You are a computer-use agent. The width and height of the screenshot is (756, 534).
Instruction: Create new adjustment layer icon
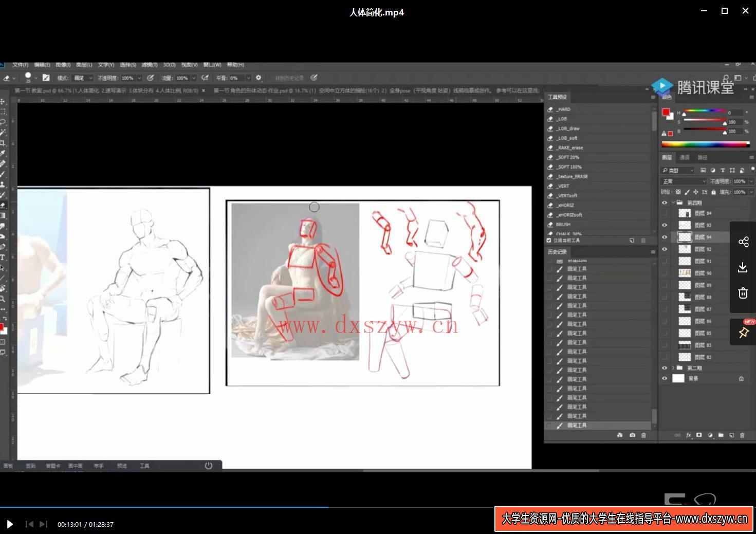click(710, 435)
